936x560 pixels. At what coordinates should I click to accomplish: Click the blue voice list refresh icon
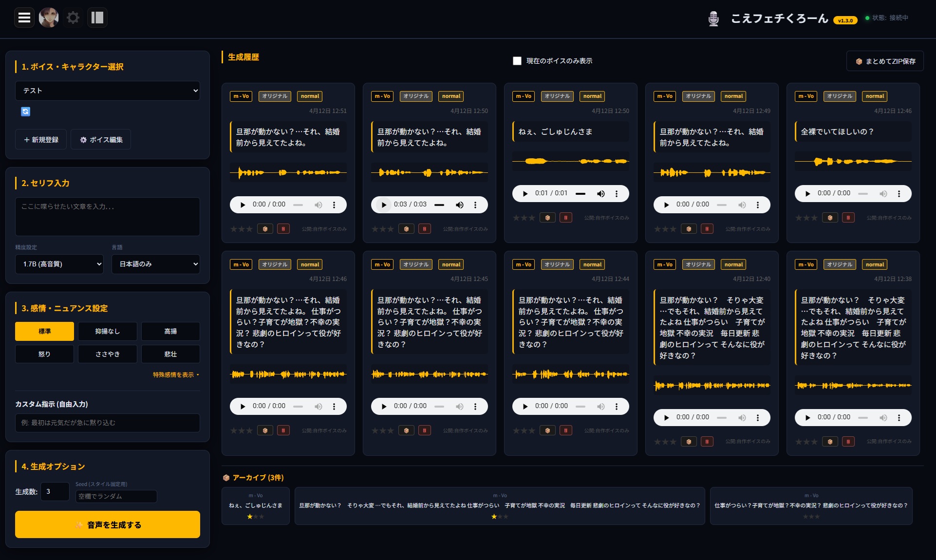coord(26,112)
